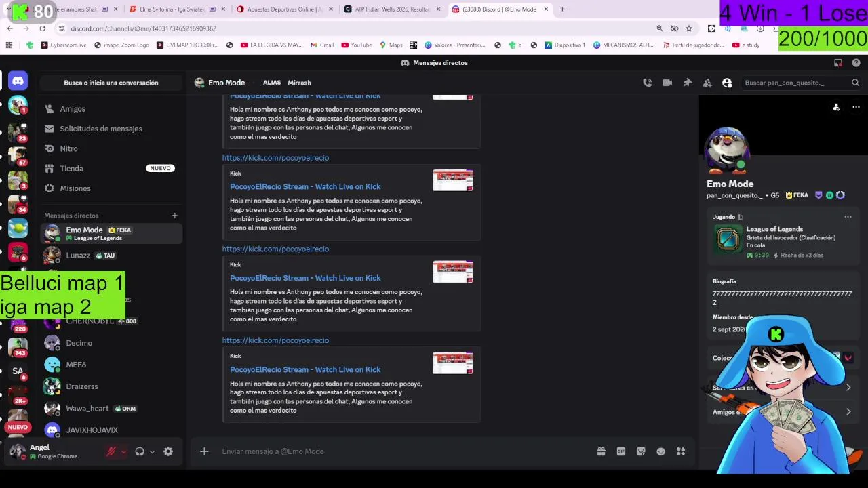Open the emoji picker
The width and height of the screenshot is (868, 488).
[661, 451]
